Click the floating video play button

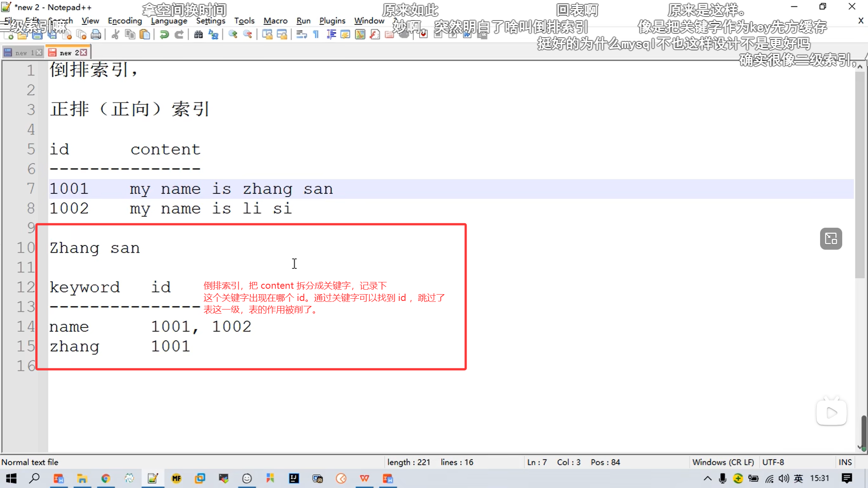coord(831,413)
